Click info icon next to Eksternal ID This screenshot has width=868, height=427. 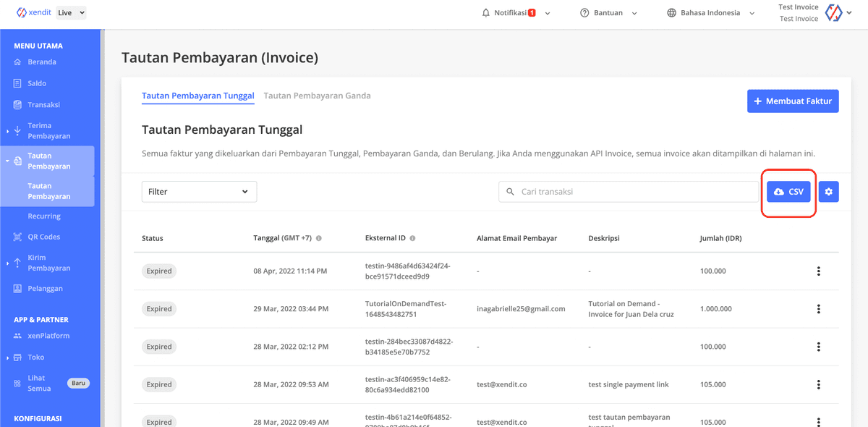click(x=412, y=238)
